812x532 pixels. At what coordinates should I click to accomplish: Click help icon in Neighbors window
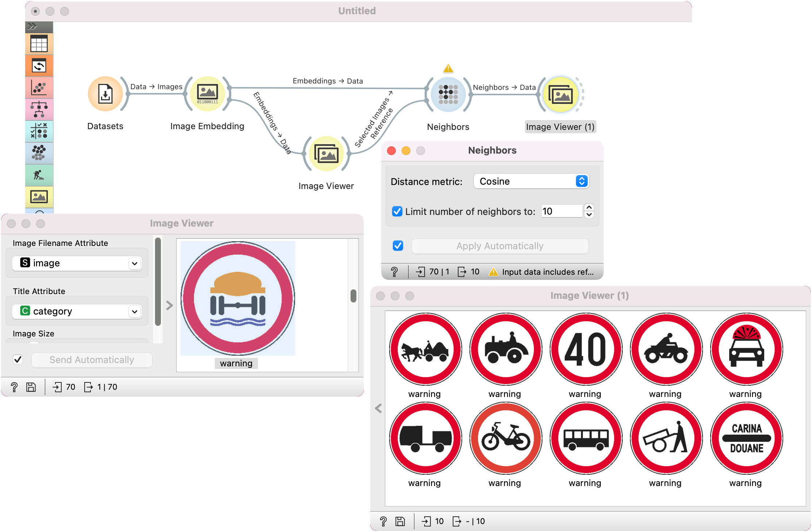[394, 272]
